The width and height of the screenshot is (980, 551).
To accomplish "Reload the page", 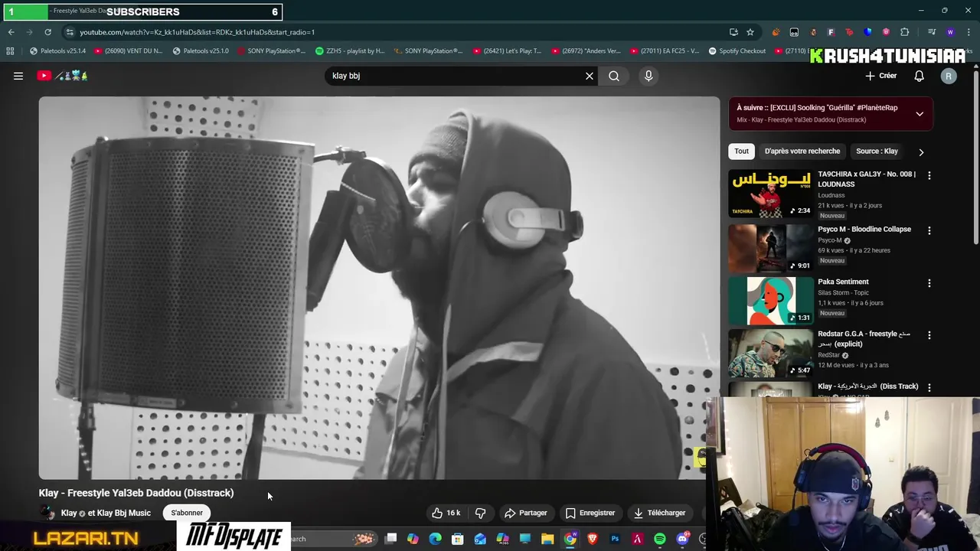I will pyautogui.click(x=47, y=32).
